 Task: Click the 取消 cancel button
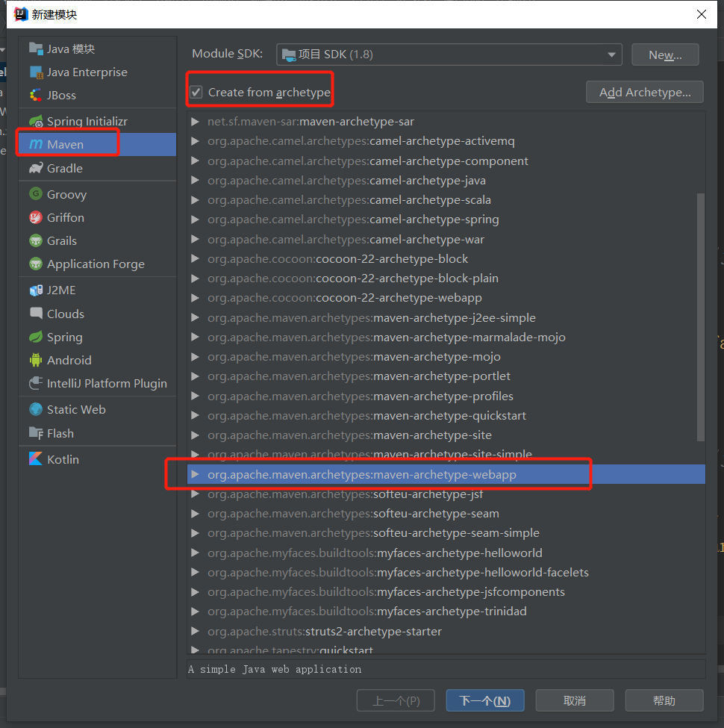pos(575,700)
